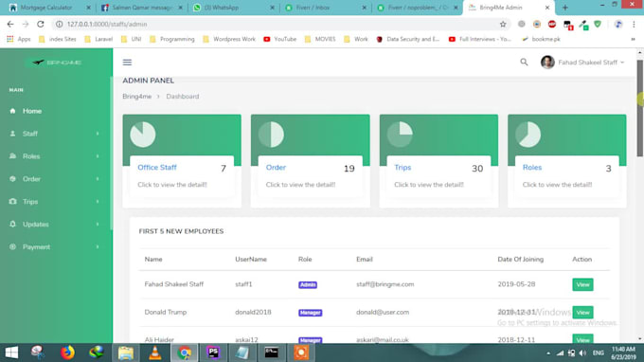The width and height of the screenshot is (644, 362).
Task: Open Windows Start button in taskbar
Action: [x=11, y=353]
